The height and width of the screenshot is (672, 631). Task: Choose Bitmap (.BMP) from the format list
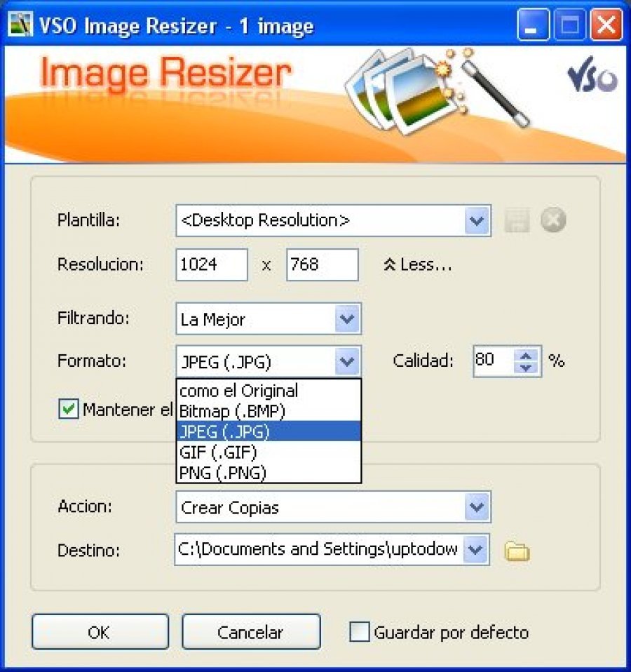click(232, 410)
